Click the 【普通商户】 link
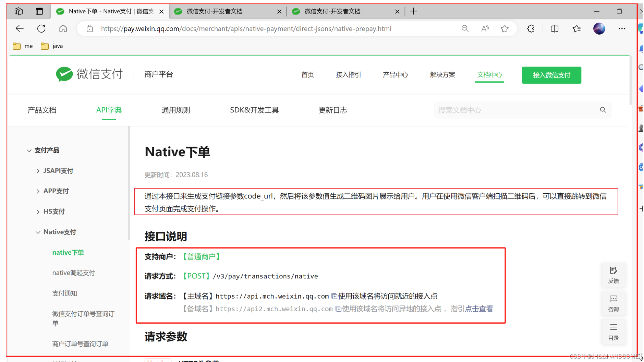Image resolution: width=644 pixels, height=362 pixels. tap(201, 257)
